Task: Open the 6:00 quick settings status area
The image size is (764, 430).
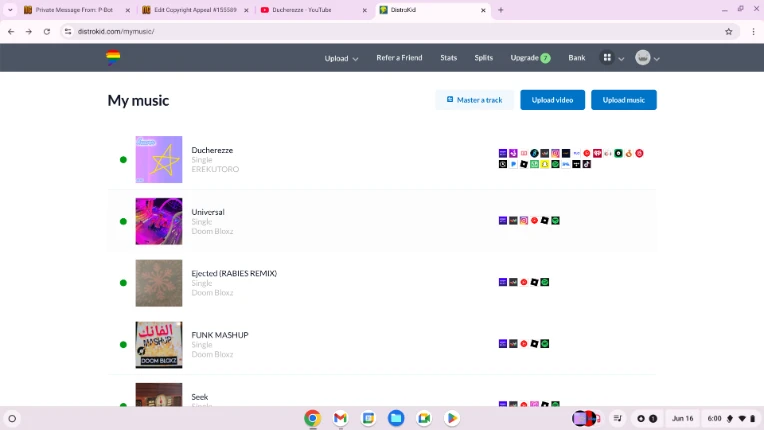Action: (731, 418)
